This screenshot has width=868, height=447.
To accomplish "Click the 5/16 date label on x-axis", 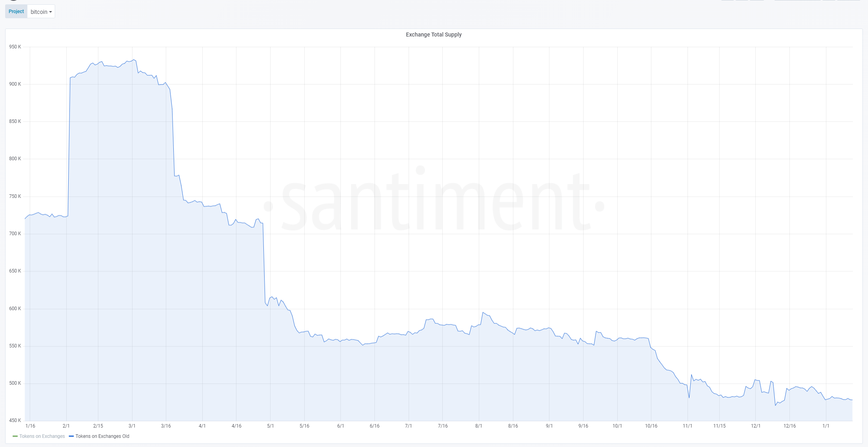I will 304,426.
